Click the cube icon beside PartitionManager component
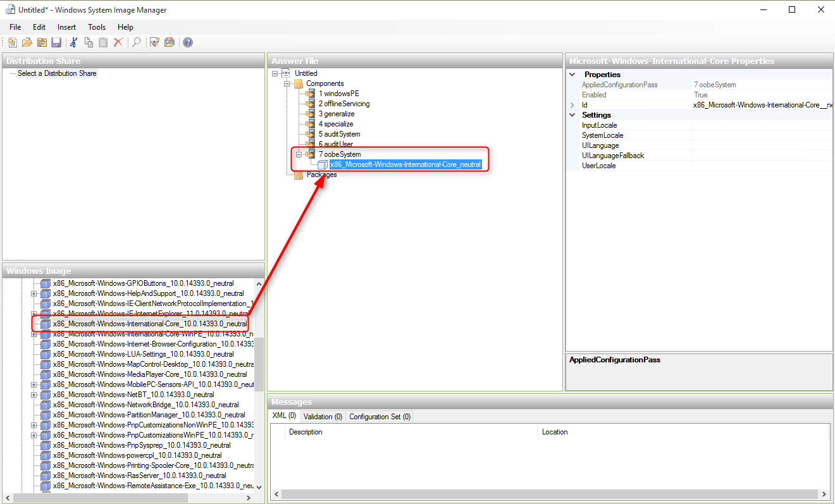 pos(46,415)
